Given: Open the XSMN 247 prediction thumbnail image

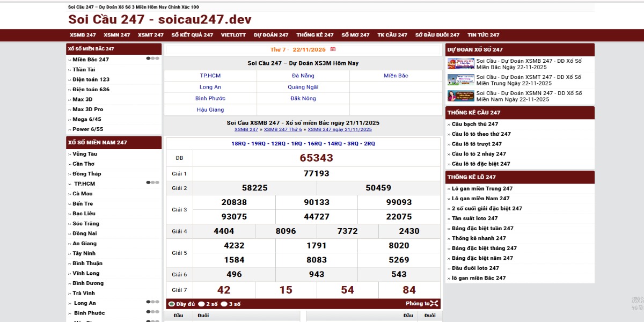Looking at the screenshot, I should click(460, 96).
